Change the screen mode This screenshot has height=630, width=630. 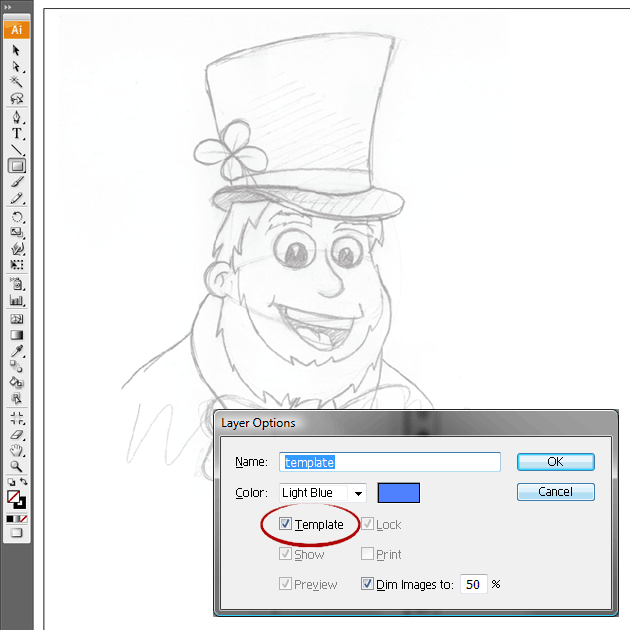[17, 533]
